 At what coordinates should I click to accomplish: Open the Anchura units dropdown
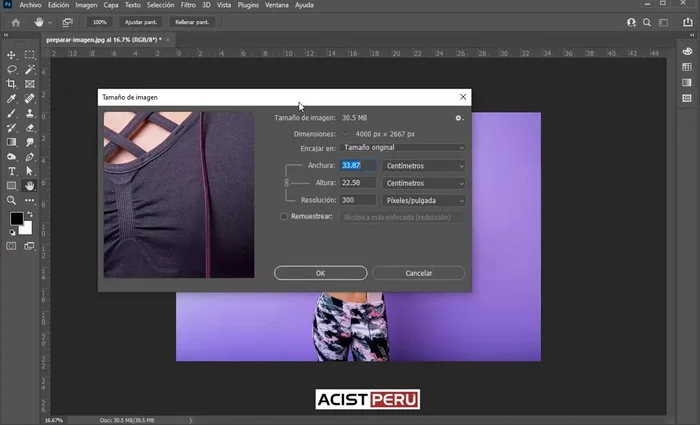[x=423, y=166]
